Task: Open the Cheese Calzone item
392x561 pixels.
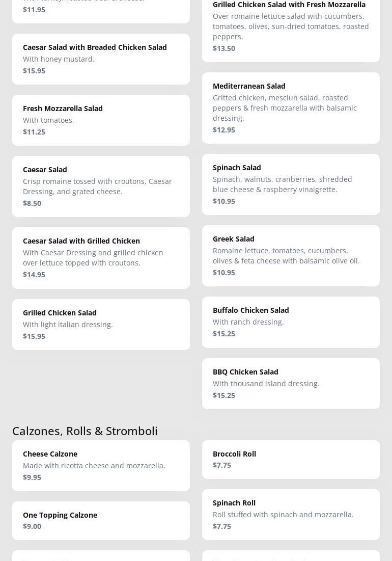Action: (x=101, y=466)
